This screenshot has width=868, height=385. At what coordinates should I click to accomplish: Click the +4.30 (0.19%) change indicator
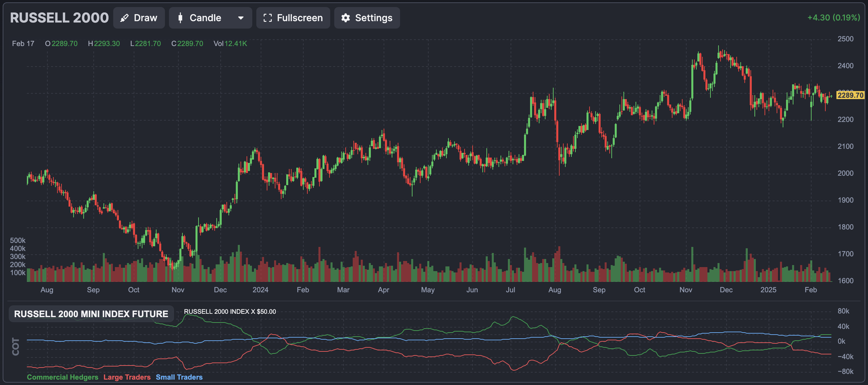[x=833, y=17]
